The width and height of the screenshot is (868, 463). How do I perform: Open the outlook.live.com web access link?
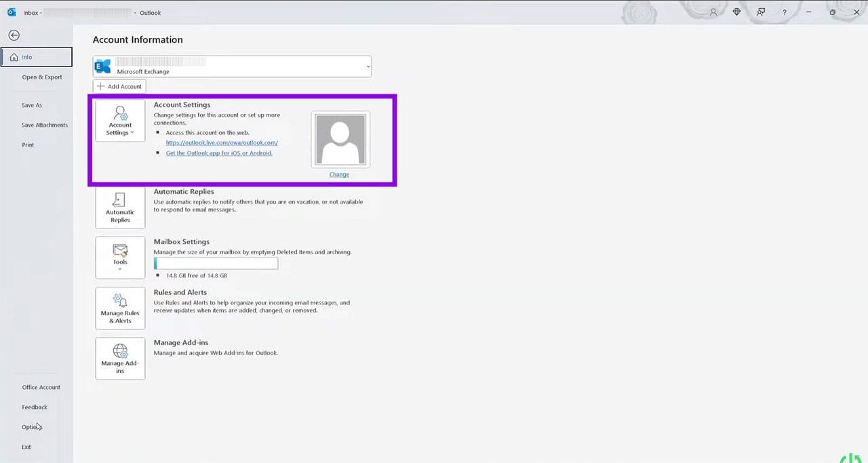tap(222, 143)
